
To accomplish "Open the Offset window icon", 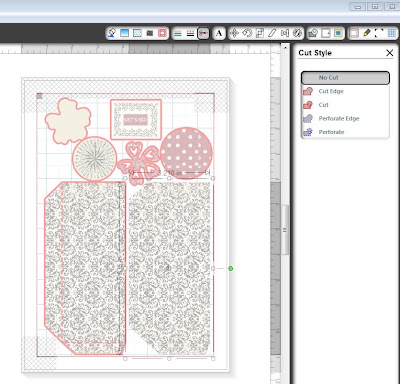I will pyautogui.click(x=326, y=33).
